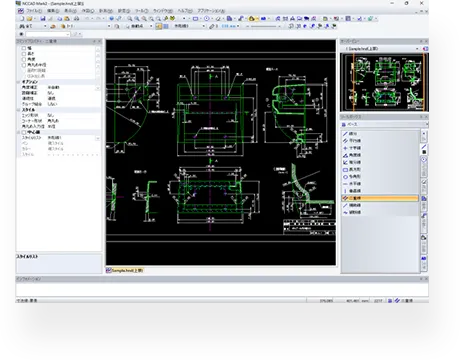Select the polygon tool in the toolbox

tap(380, 176)
